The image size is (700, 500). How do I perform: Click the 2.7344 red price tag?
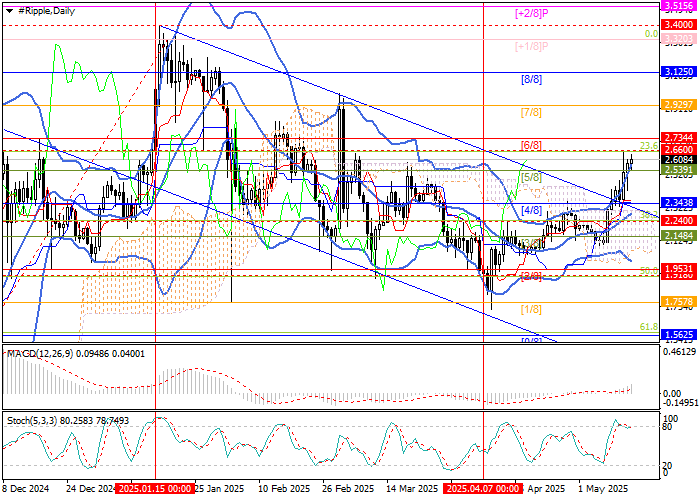pyautogui.click(x=679, y=137)
